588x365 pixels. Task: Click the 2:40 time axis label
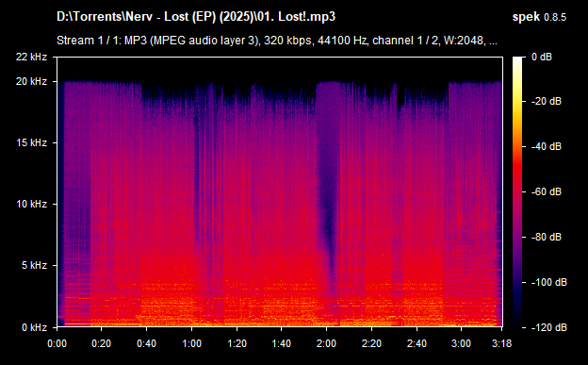[x=416, y=343]
